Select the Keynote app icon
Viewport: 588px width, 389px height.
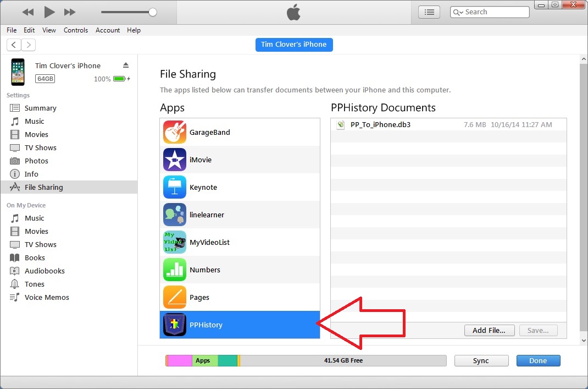click(x=175, y=187)
